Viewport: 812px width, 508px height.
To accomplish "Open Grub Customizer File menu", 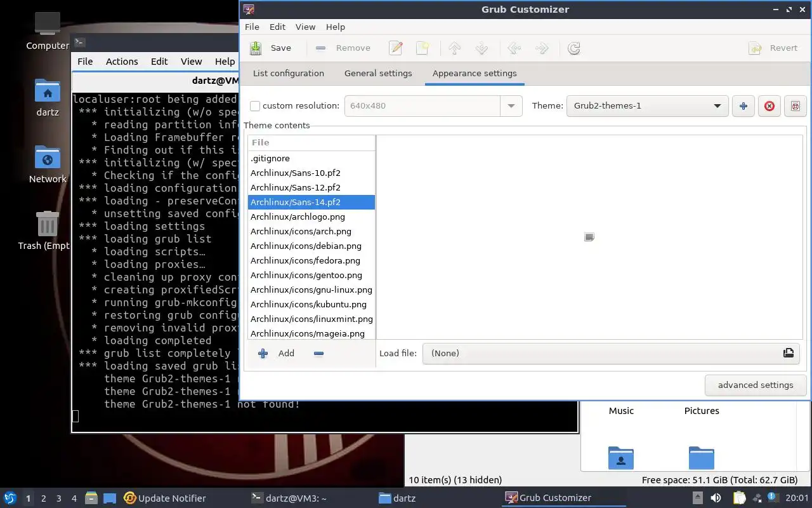I will tap(252, 27).
